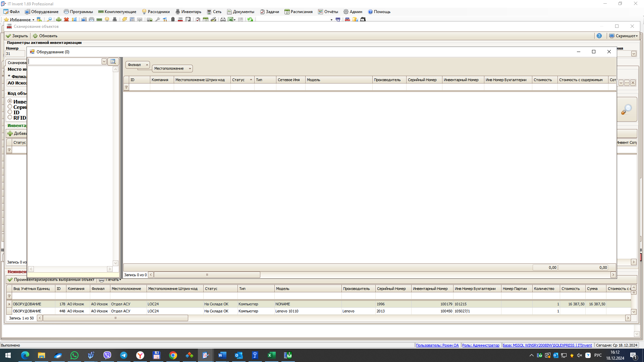The image size is (644, 362).
Task: Click the Местоположение grouping chip dropdown
Action: tap(190, 68)
